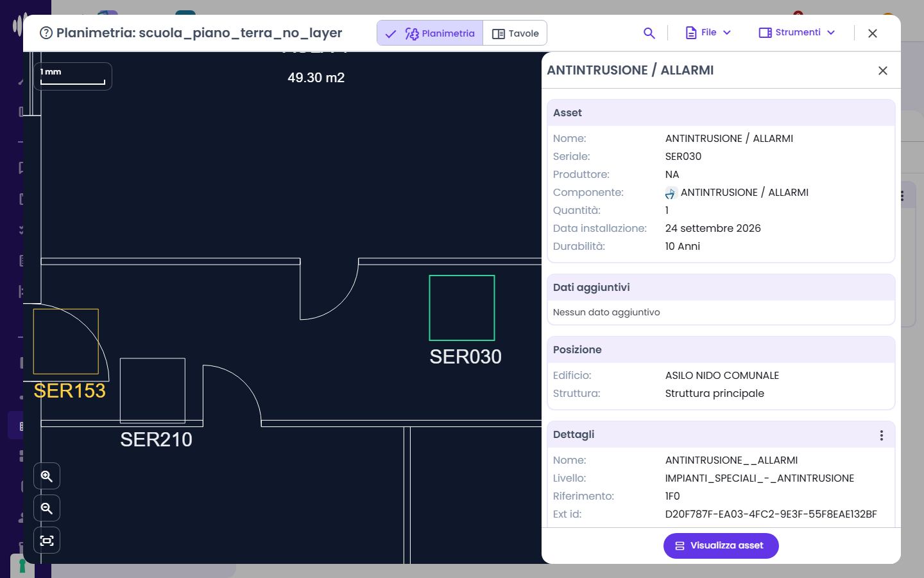This screenshot has width=924, height=578.
Task: Click the Nessun dato aggiuntivo text
Action: click(606, 313)
